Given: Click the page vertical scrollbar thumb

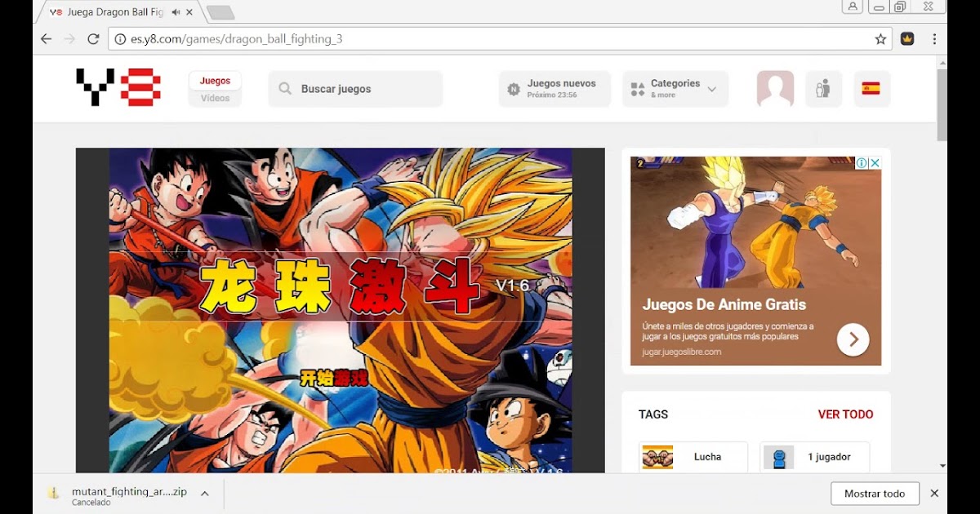Looking at the screenshot, I should [942, 104].
